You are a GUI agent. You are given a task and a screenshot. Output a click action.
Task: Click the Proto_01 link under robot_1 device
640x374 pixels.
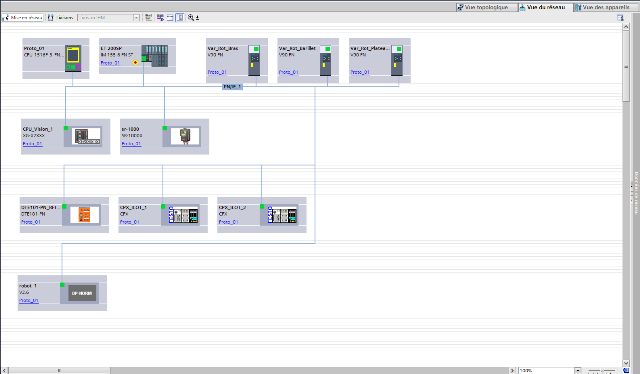click(29, 301)
